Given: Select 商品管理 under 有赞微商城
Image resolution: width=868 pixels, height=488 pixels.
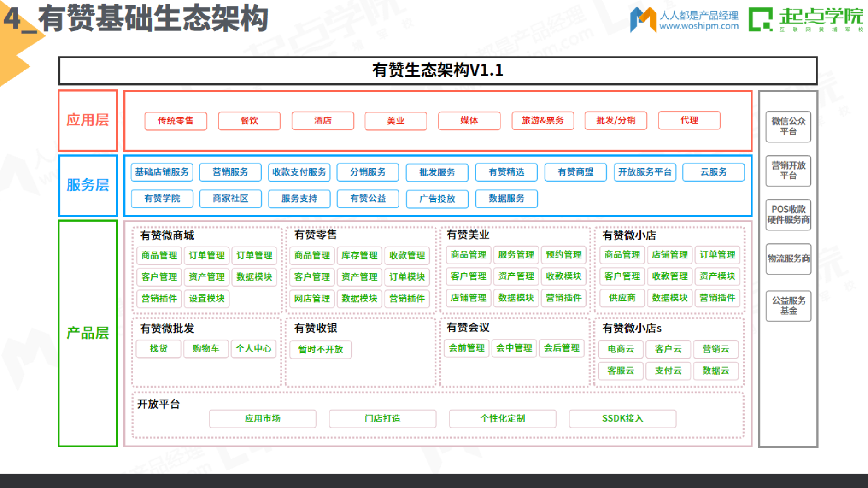Looking at the screenshot, I should tap(158, 255).
